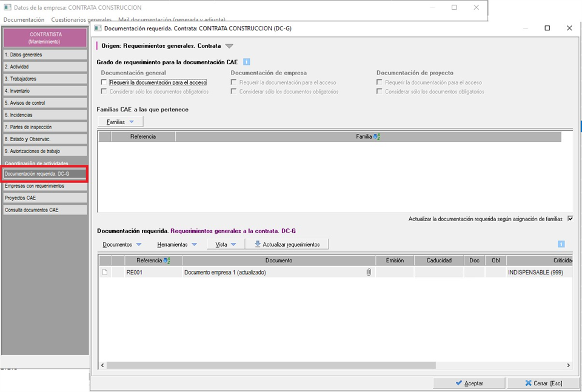This screenshot has height=392, width=582.
Task: Select the Documento empresa 1 (actualizado) cell
Action: pos(279,272)
